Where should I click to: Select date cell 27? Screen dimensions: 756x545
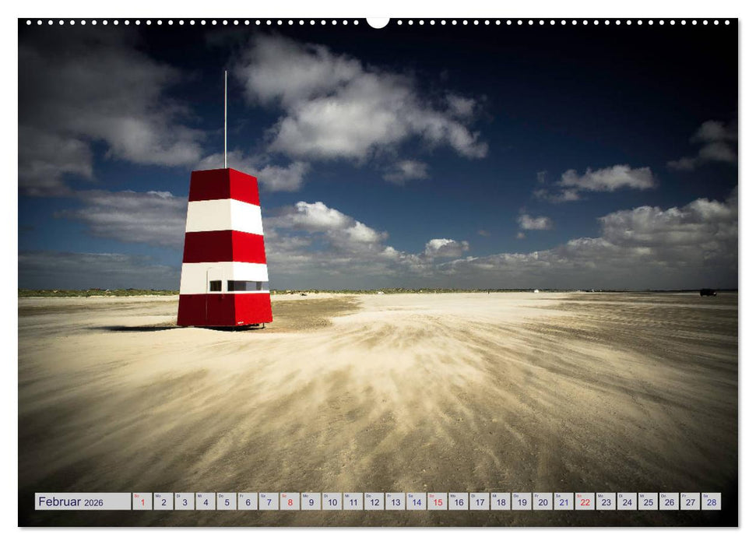pos(689,501)
